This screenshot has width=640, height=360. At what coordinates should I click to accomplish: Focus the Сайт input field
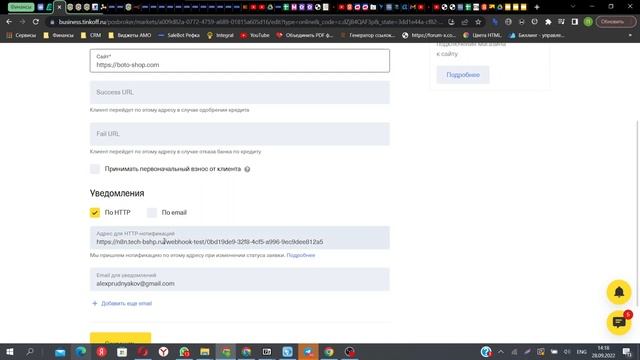[x=240, y=61]
